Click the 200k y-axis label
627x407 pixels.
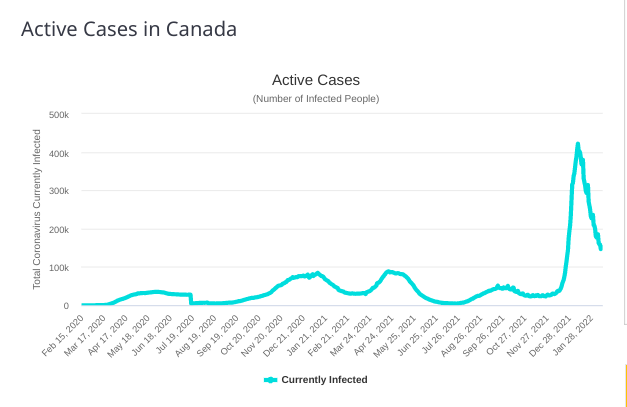[58, 229]
